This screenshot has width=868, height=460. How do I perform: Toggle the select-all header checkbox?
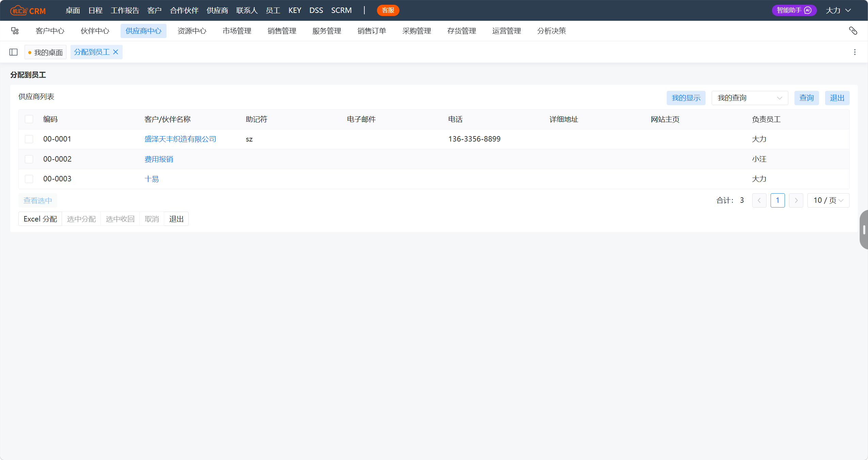29,119
